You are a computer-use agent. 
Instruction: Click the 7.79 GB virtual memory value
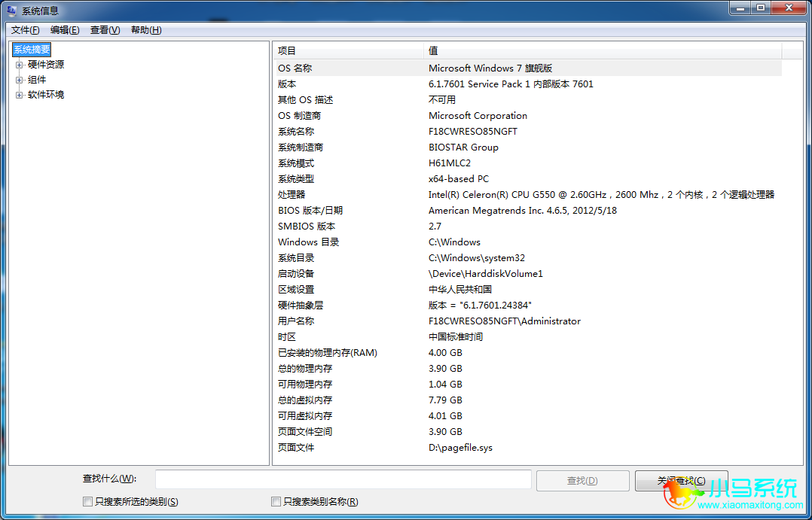pos(445,400)
